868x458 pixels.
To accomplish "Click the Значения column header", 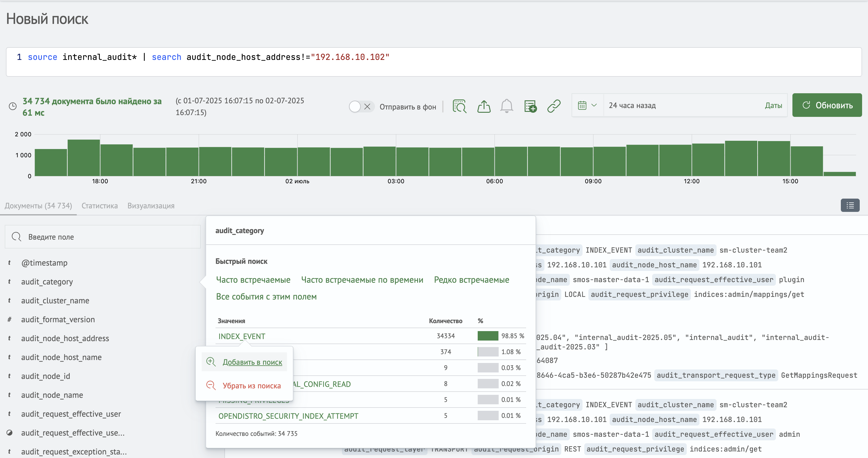I will tap(231, 320).
